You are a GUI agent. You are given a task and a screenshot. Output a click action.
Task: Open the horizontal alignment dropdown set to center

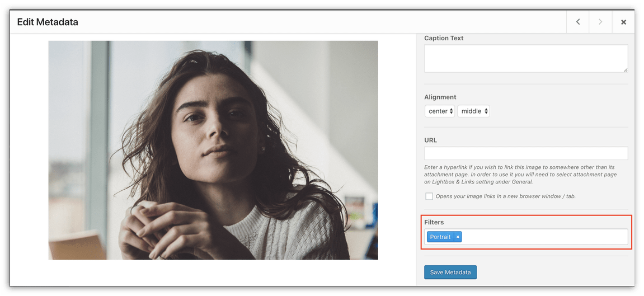(439, 111)
